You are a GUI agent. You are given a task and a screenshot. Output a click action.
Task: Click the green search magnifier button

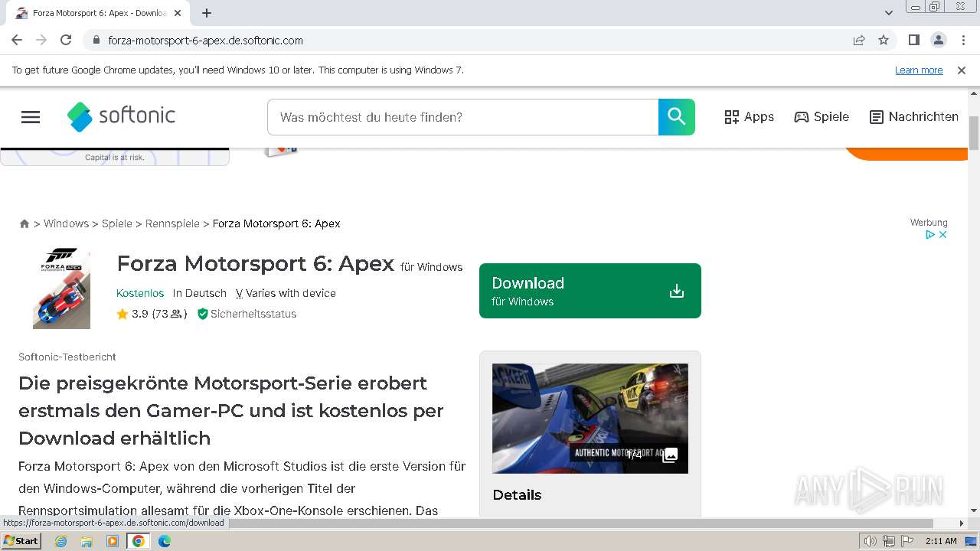pos(677,117)
